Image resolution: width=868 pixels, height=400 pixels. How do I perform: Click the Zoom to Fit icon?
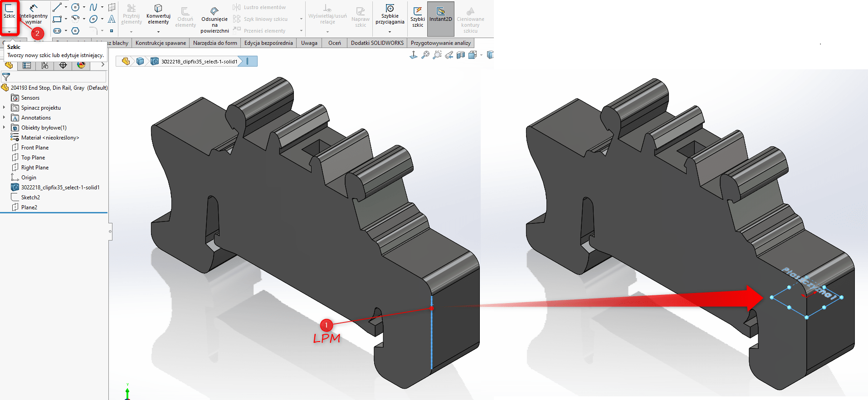pyautogui.click(x=425, y=55)
